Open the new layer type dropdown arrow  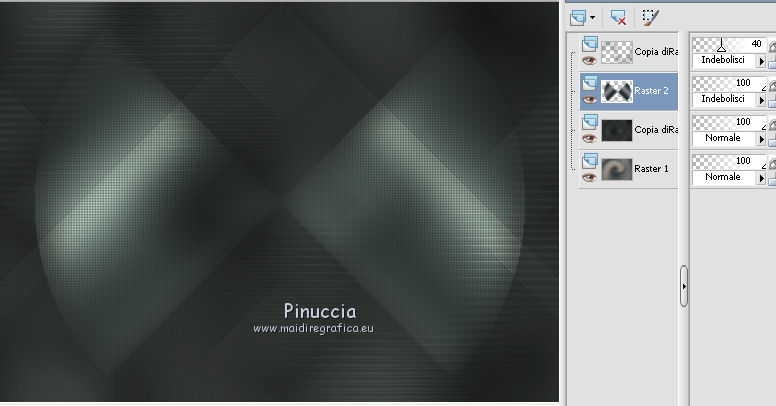pyautogui.click(x=592, y=18)
